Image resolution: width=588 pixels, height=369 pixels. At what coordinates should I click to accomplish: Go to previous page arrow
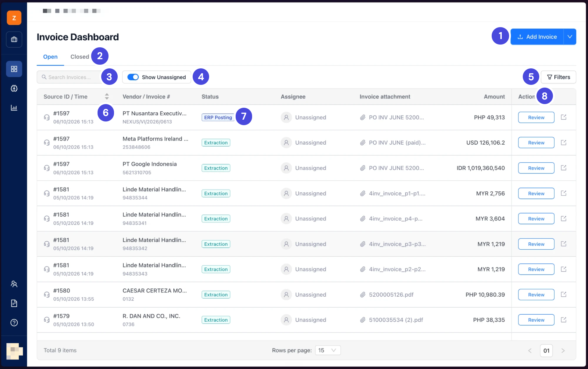pos(530,351)
